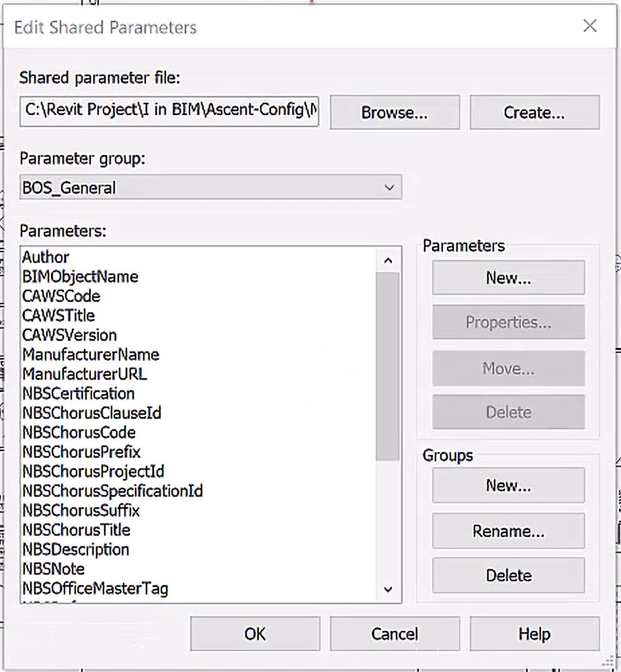Select the CAWSVersion list item

[x=69, y=335]
